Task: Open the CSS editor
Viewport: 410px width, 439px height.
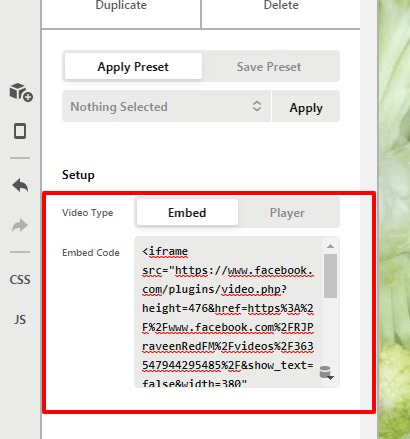Action: coord(20,280)
